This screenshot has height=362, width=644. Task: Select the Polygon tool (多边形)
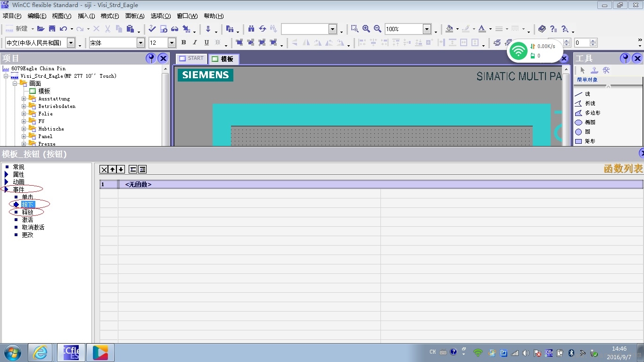pyautogui.click(x=592, y=113)
